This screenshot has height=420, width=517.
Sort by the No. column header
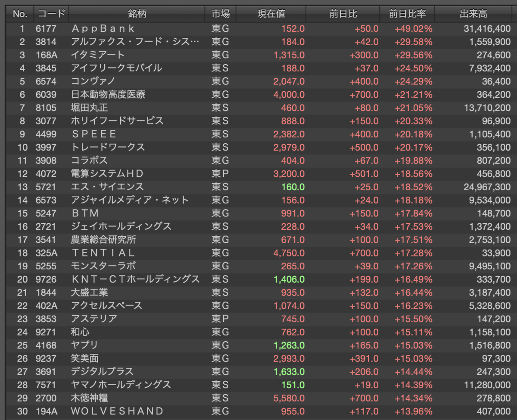(x=20, y=14)
